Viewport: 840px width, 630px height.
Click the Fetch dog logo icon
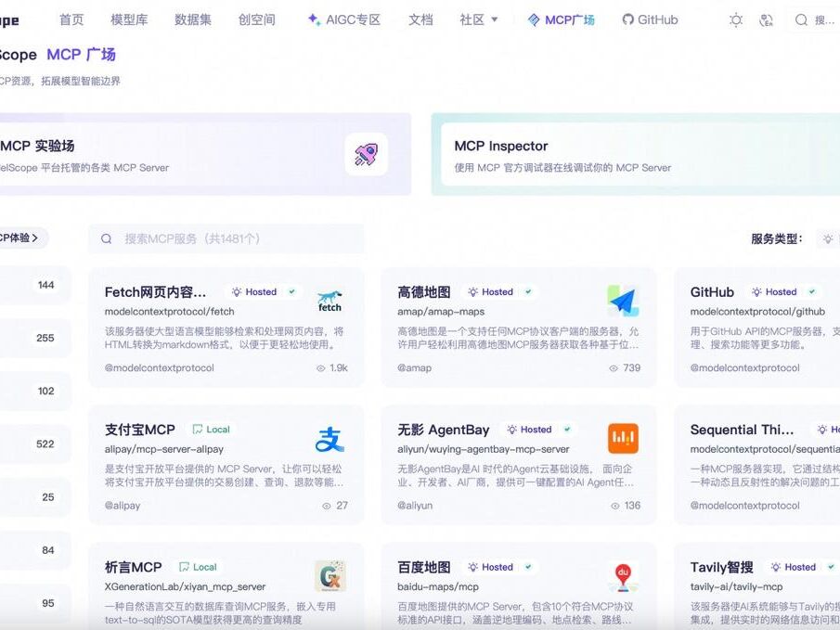pyautogui.click(x=330, y=301)
